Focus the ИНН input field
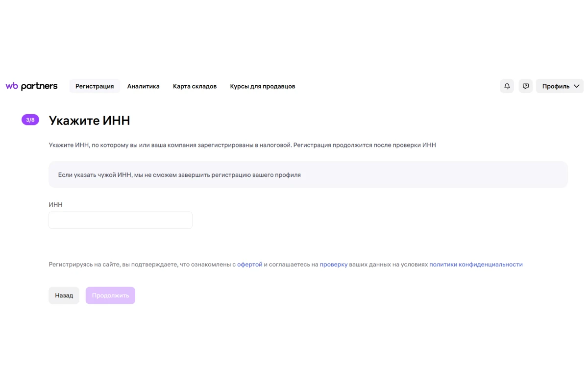Viewport: 588px width, 392px height. click(x=121, y=220)
